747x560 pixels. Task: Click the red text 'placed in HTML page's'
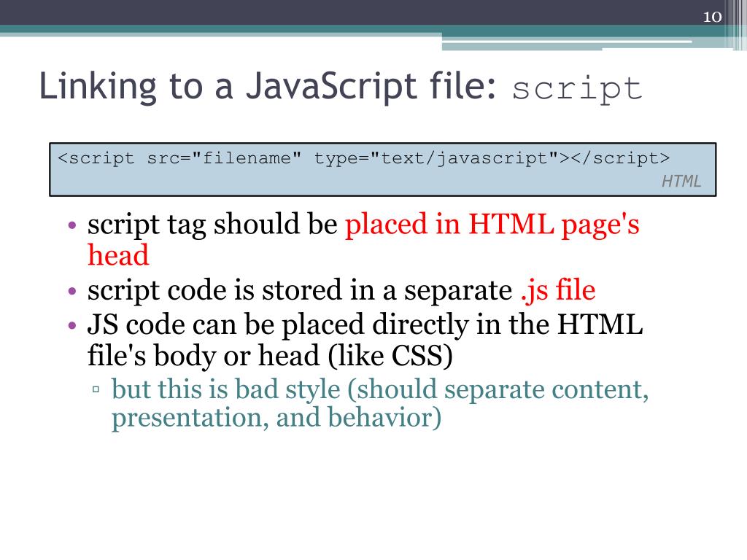click(x=492, y=225)
